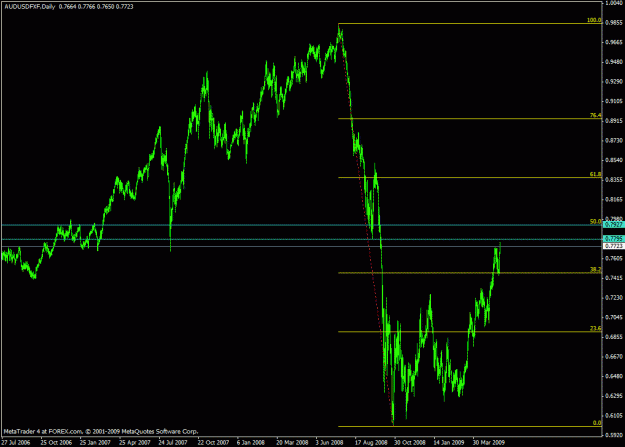
Task: Click the 3 Jun 2008 date label
Action: (x=330, y=443)
